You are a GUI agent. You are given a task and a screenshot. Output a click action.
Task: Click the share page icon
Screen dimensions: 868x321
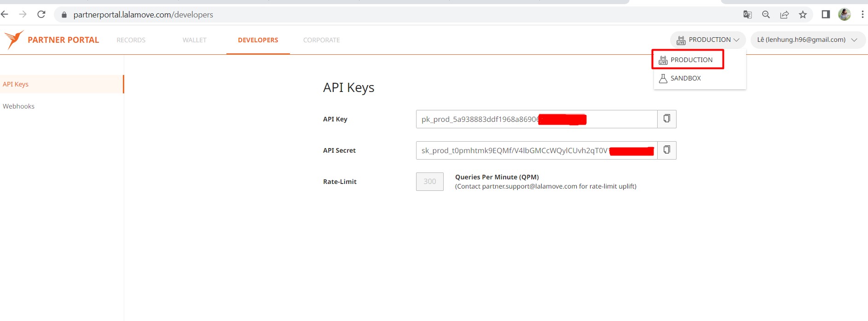point(784,15)
